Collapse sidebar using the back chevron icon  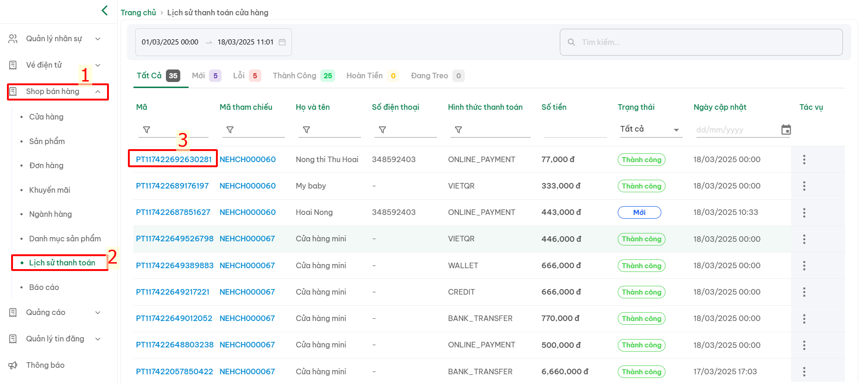point(105,10)
